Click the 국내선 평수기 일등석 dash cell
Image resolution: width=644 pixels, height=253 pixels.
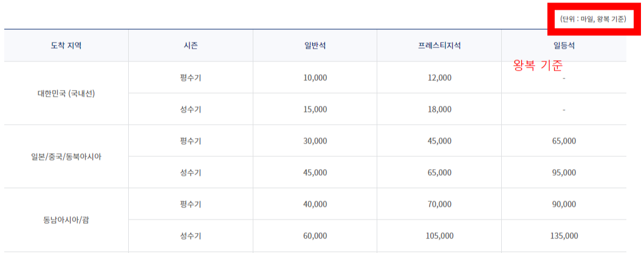pyautogui.click(x=564, y=78)
